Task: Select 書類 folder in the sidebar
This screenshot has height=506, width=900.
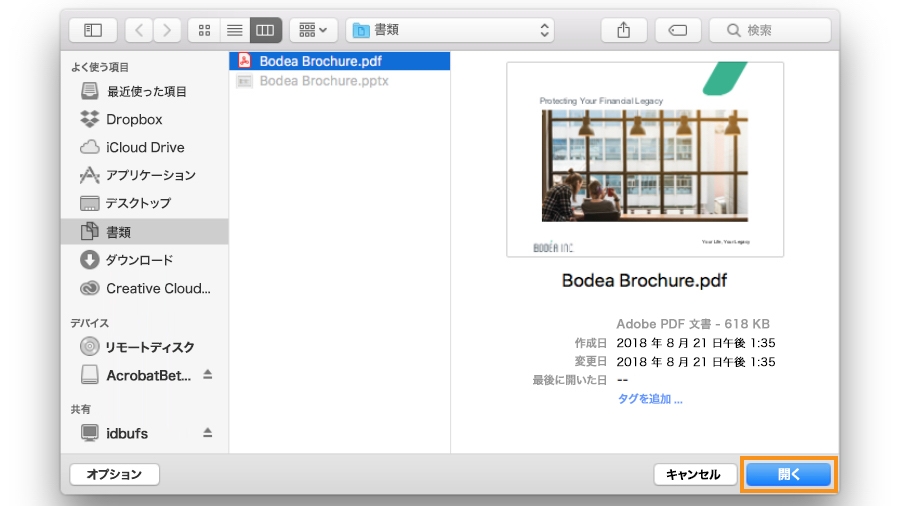Action: click(x=145, y=232)
